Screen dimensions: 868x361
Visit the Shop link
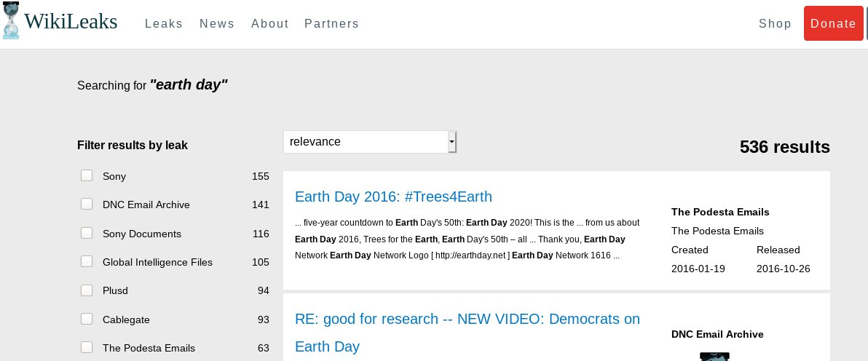tap(775, 24)
